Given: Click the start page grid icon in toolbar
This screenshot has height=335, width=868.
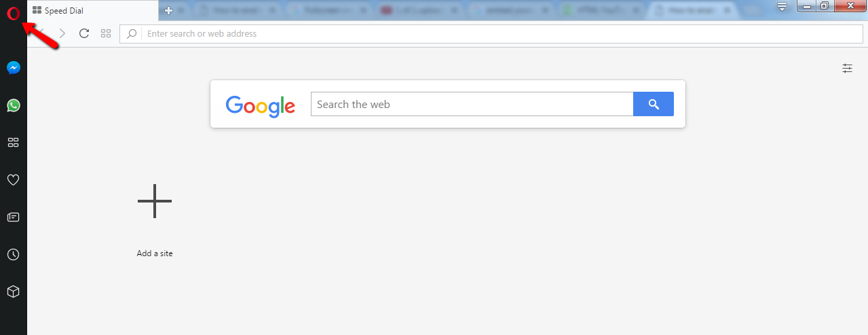Looking at the screenshot, I should [x=106, y=33].
